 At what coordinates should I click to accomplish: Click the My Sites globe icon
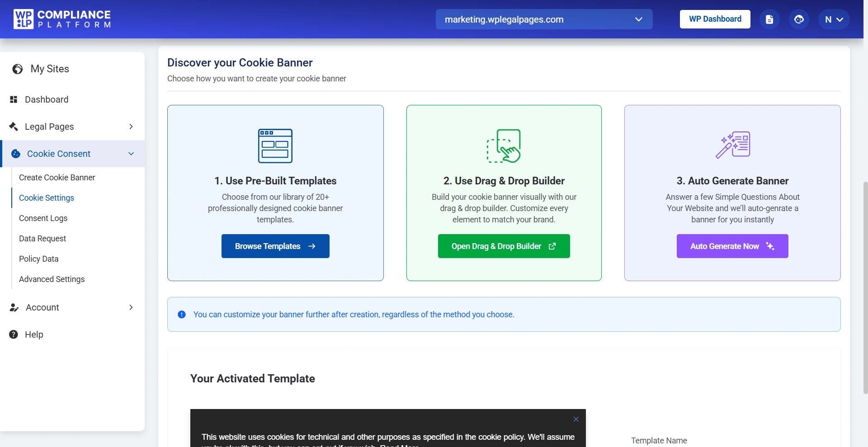tap(18, 69)
